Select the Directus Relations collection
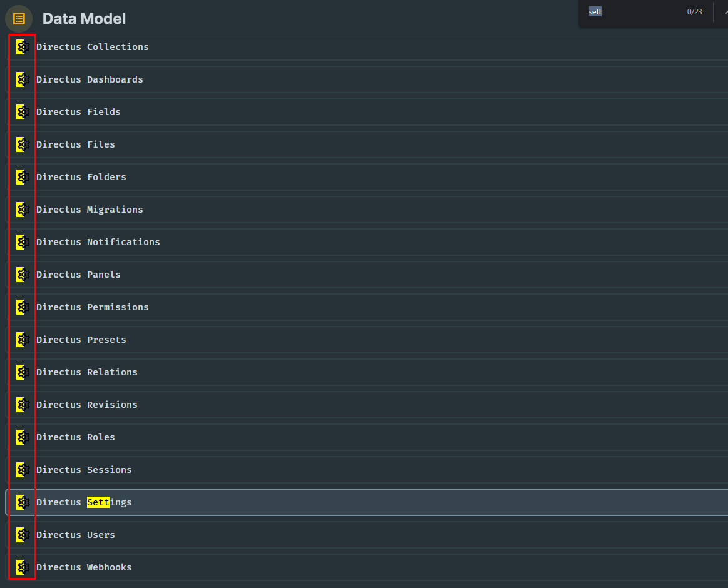Viewport: 728px width, 588px height. point(367,372)
